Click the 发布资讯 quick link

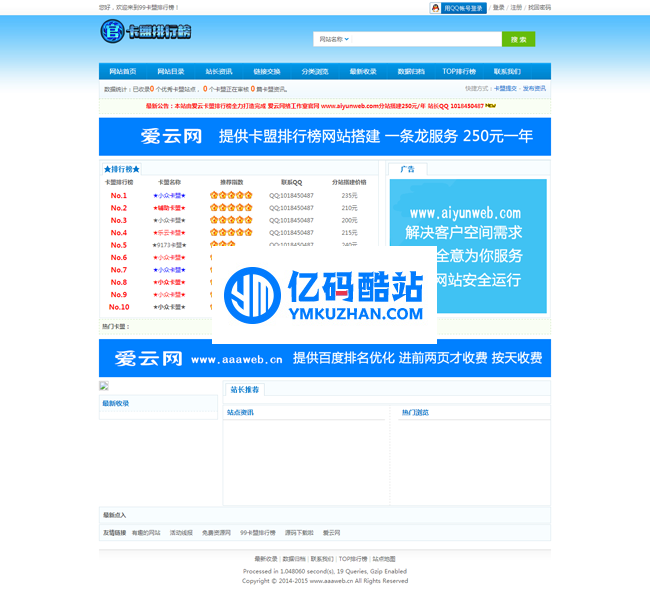(534, 88)
